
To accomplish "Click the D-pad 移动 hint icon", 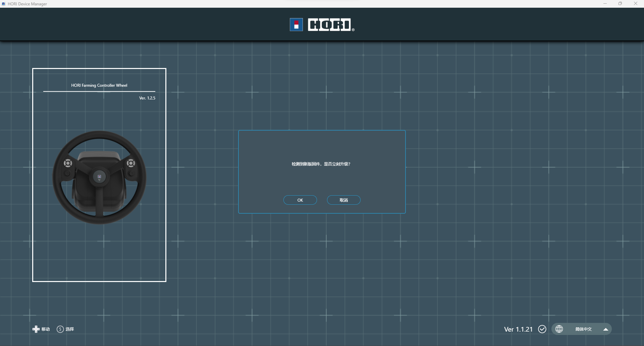I will click(36, 329).
